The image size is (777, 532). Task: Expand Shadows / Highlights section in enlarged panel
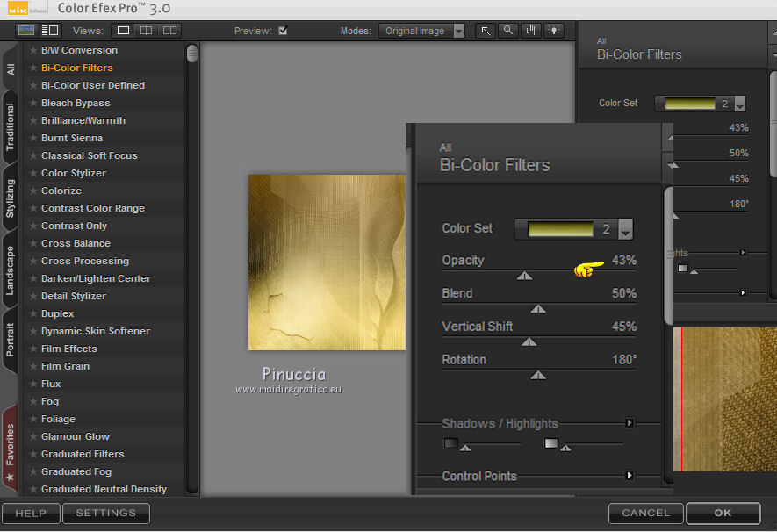tap(630, 422)
